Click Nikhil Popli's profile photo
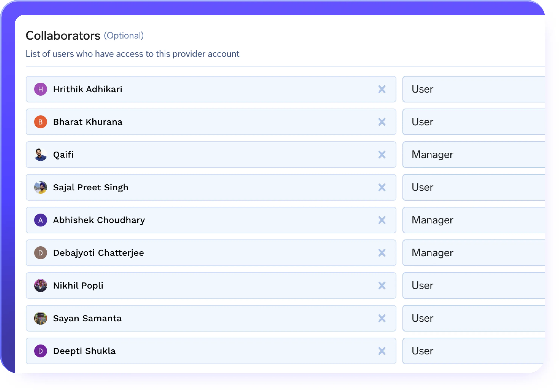 [x=40, y=285]
